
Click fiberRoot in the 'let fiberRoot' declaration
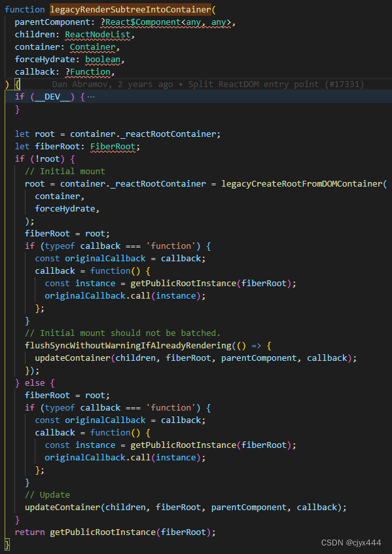pos(57,146)
